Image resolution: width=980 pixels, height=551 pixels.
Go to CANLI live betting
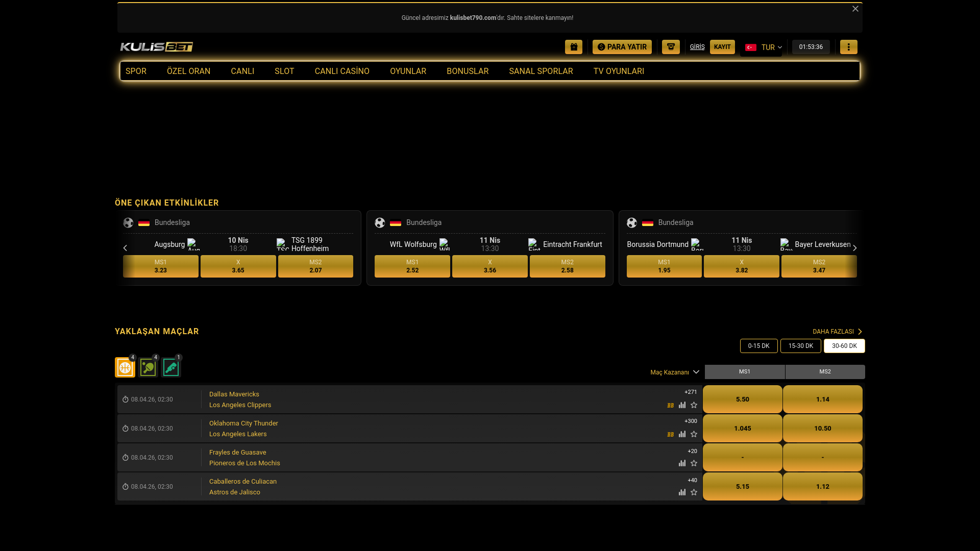pos(242,71)
